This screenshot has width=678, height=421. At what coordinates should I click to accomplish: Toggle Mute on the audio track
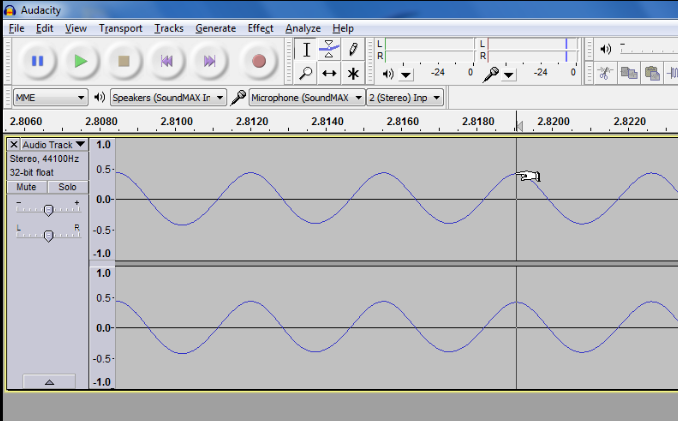[26, 187]
